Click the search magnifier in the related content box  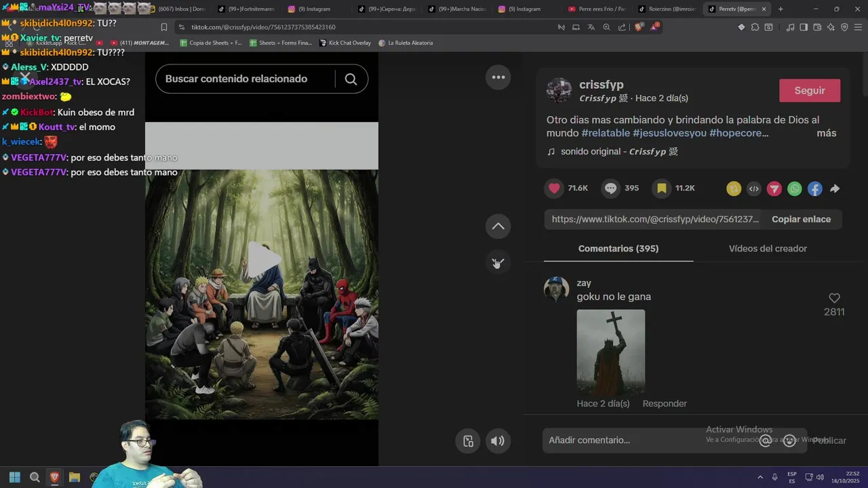click(351, 79)
